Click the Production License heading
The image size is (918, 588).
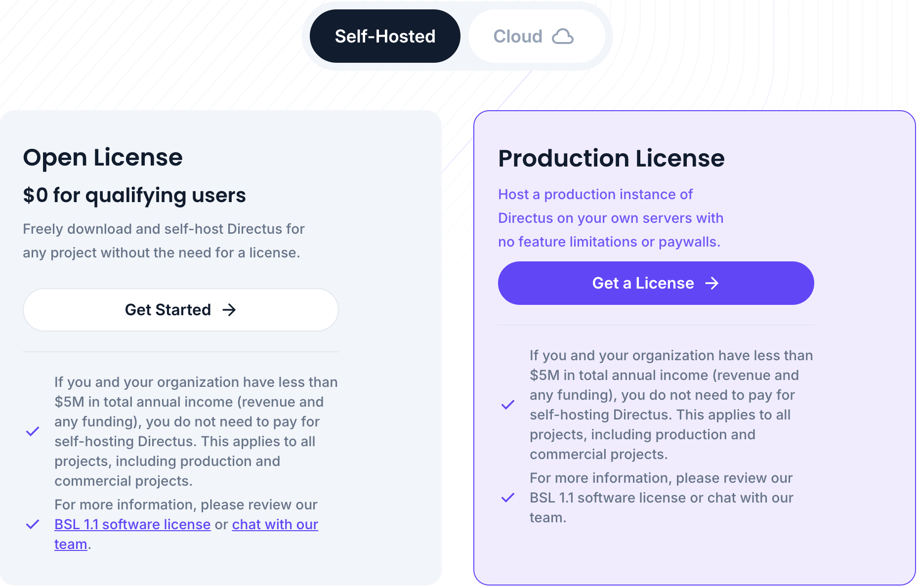click(611, 158)
